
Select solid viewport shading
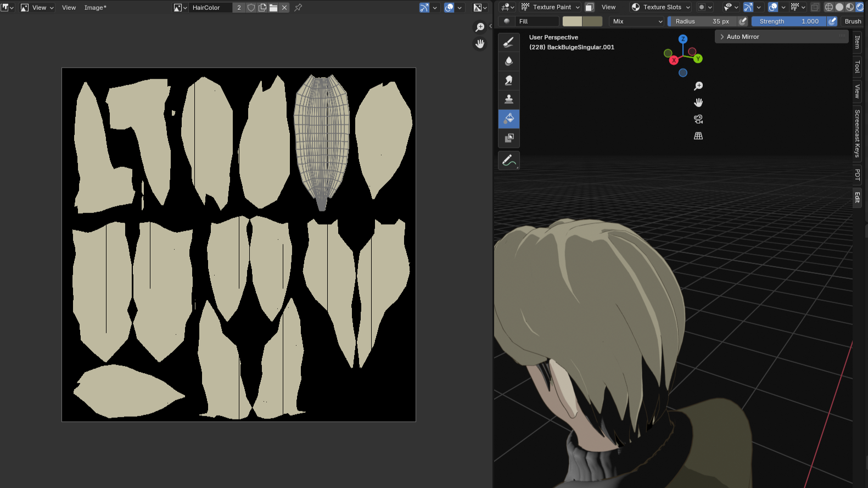(839, 7)
